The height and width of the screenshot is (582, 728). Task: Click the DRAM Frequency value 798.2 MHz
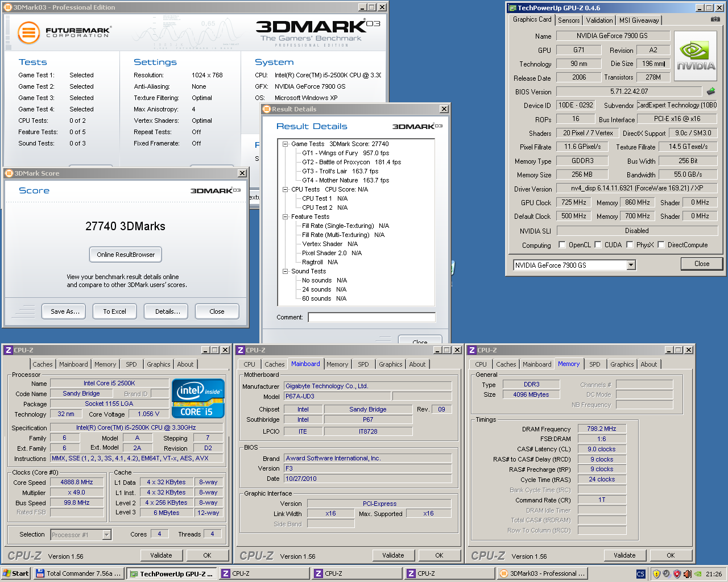point(602,429)
